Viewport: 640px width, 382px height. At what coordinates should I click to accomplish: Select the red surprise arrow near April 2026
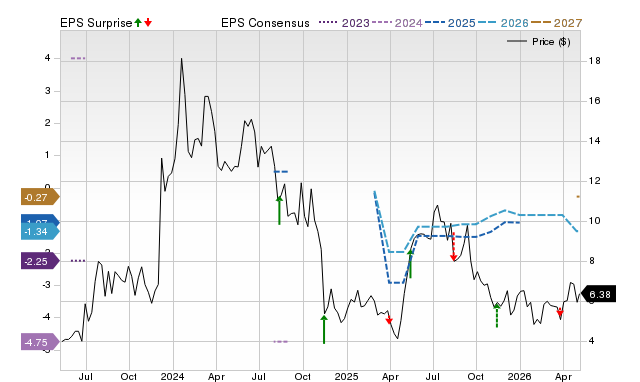560,312
